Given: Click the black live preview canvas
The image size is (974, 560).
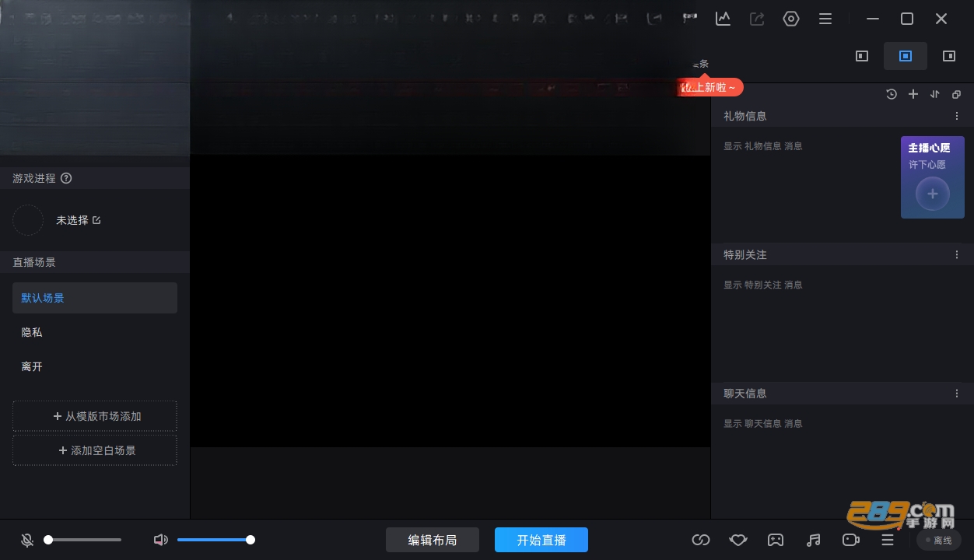Looking at the screenshot, I should pyautogui.click(x=450, y=301).
